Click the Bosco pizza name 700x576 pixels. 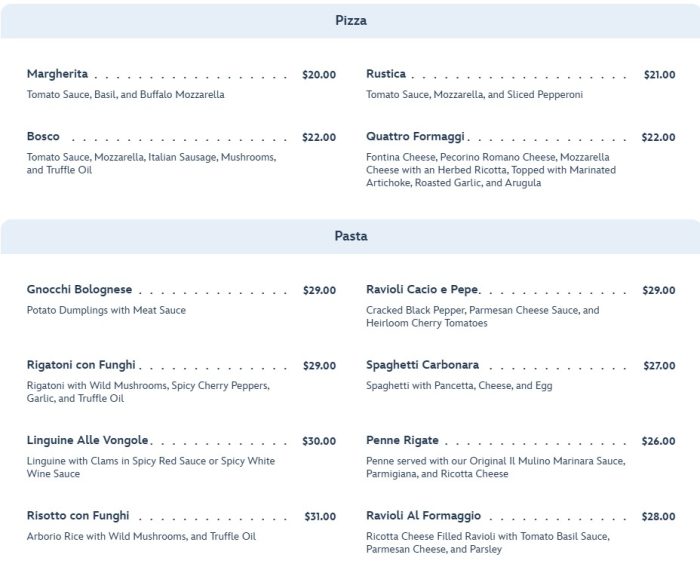click(43, 137)
